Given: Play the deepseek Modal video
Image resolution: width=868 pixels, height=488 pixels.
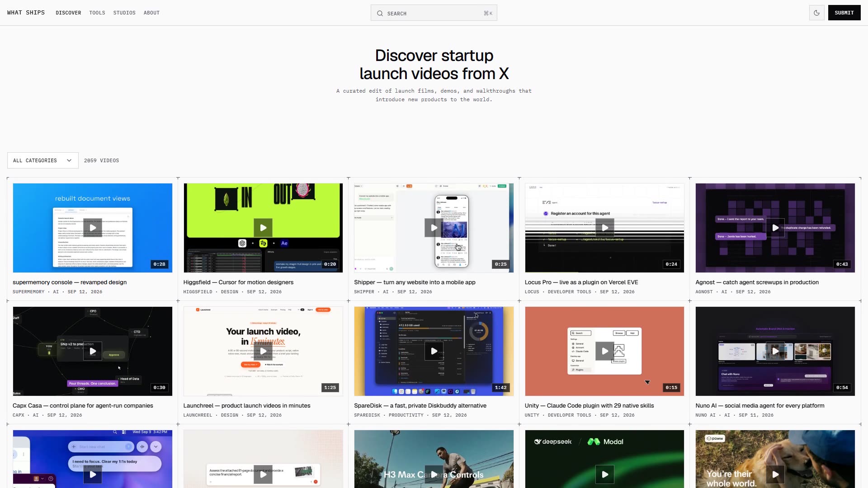Looking at the screenshot, I should point(604,474).
